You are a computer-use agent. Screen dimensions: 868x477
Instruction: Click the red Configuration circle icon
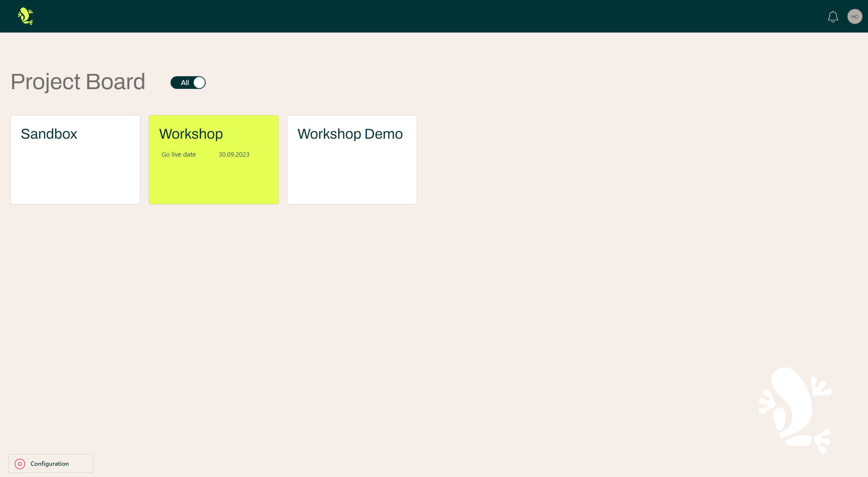[x=20, y=463]
